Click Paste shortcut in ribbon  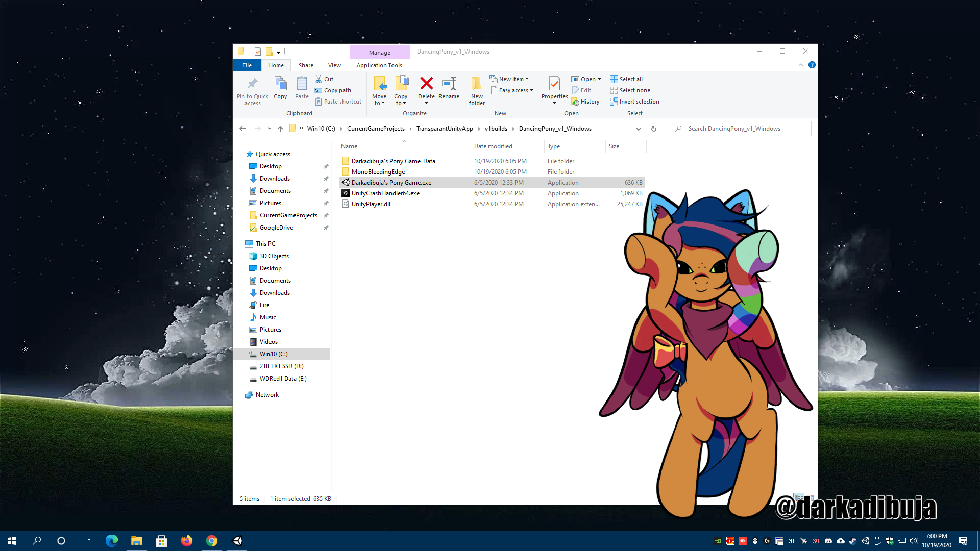(x=338, y=102)
